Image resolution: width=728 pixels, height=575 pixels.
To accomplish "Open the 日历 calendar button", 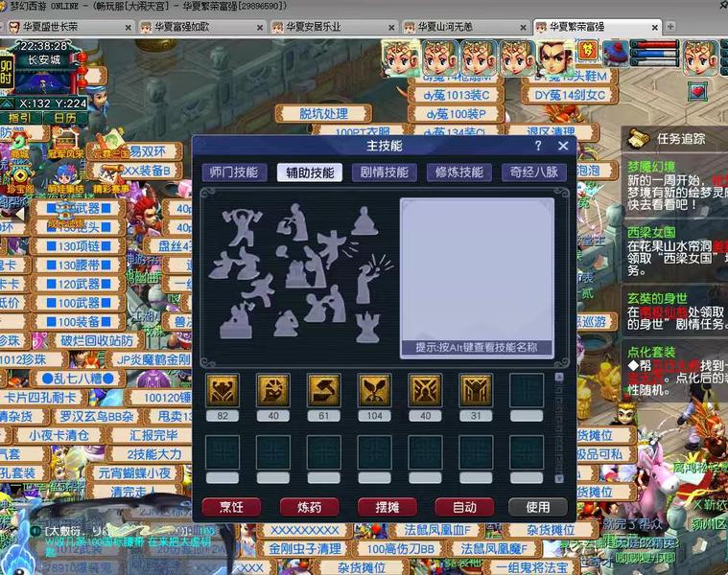I will click(x=64, y=117).
